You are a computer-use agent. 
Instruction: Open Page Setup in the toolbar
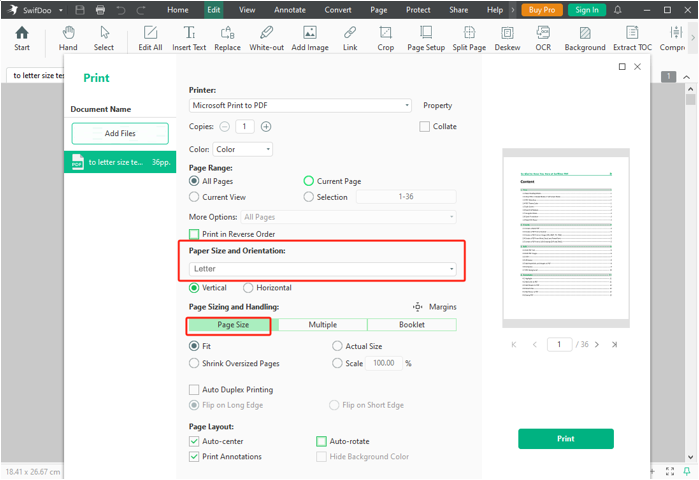click(x=426, y=38)
